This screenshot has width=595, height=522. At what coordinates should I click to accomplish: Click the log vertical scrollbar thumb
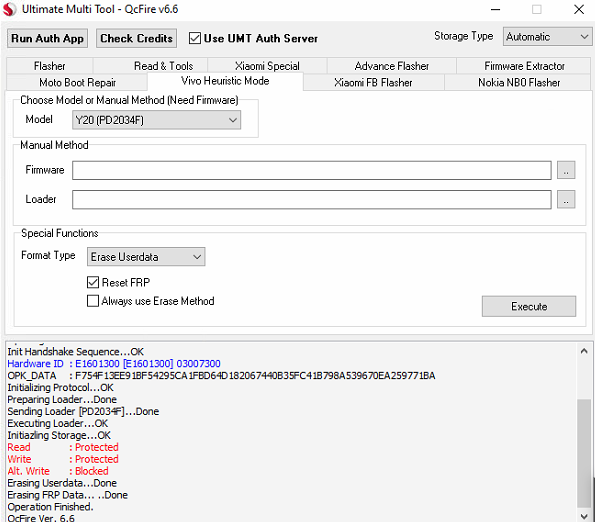[x=584, y=453]
